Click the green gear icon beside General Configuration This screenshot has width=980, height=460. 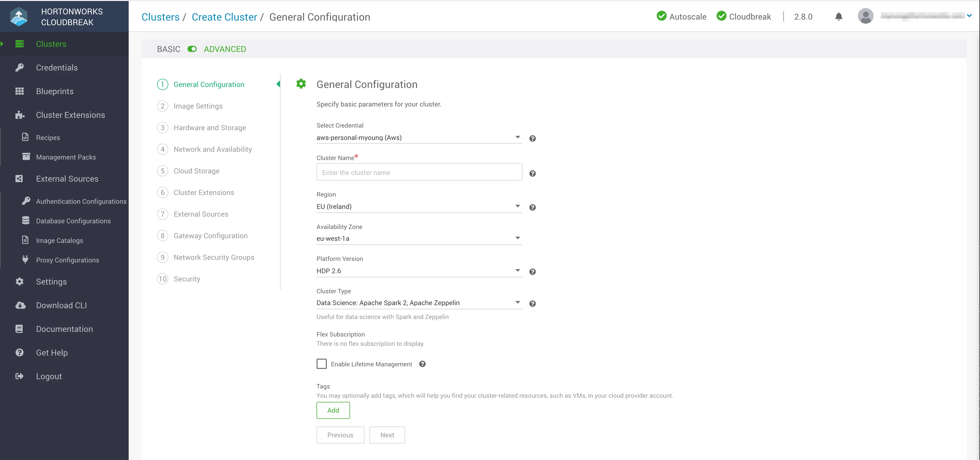pos(301,84)
